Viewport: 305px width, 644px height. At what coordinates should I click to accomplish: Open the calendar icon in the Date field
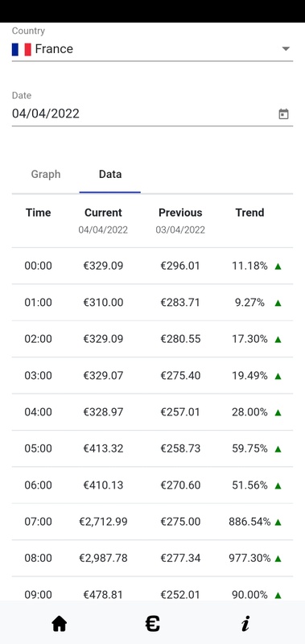[x=283, y=114]
